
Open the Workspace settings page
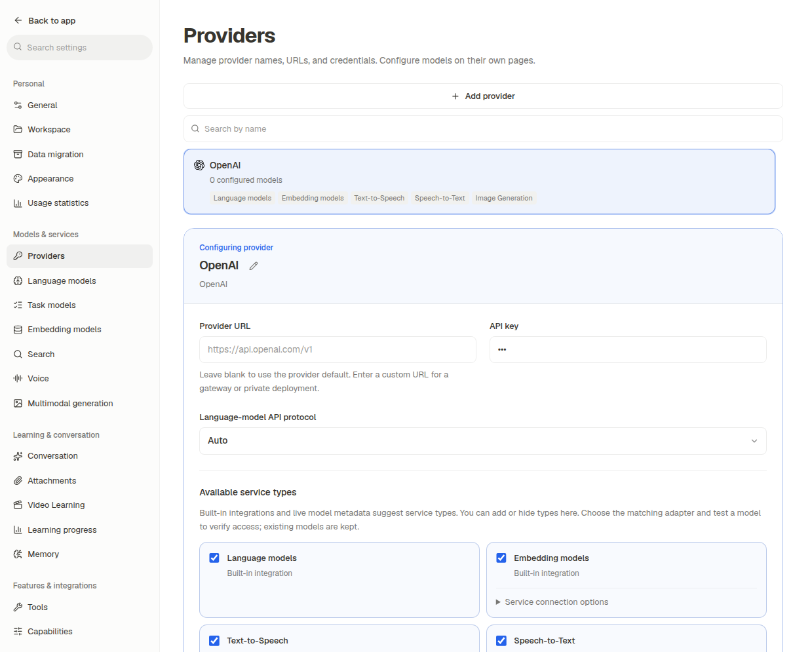click(79, 129)
